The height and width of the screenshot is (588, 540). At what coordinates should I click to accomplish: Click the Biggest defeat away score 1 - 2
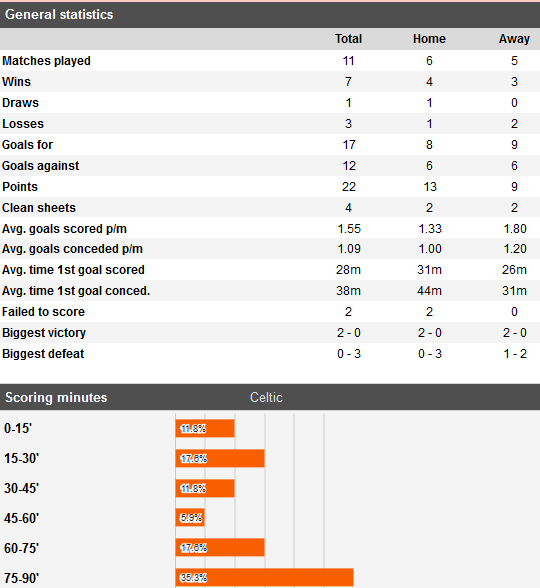pyautogui.click(x=515, y=354)
